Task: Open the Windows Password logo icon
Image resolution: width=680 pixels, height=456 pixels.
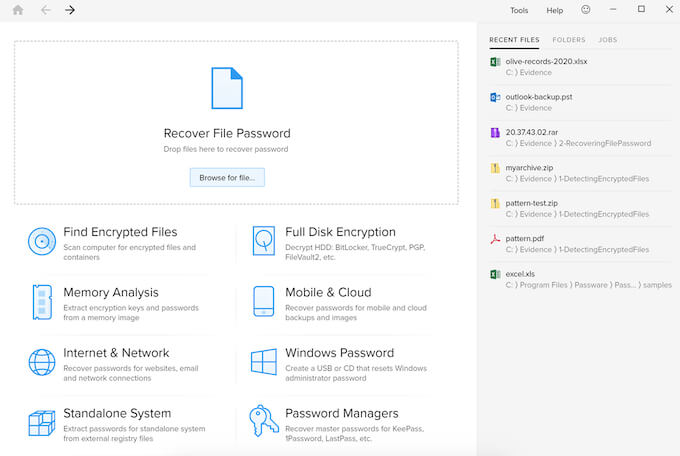Action: pyautogui.click(x=264, y=362)
